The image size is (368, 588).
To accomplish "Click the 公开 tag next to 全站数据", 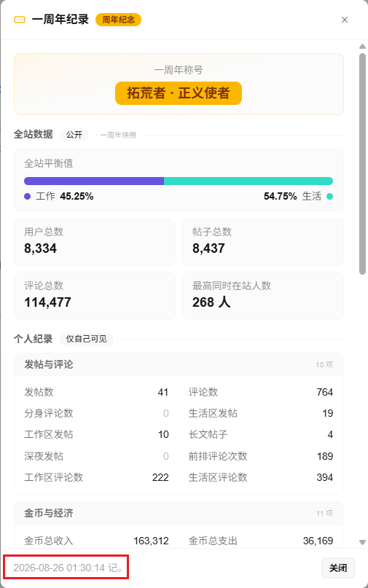I will click(74, 135).
